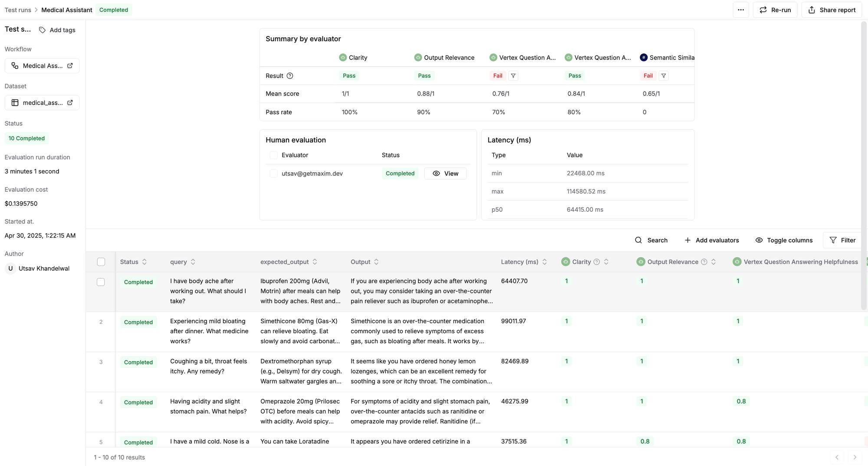Sort table by Latency (ms) column
Image resolution: width=868 pixels, height=466 pixels.
[x=544, y=262]
